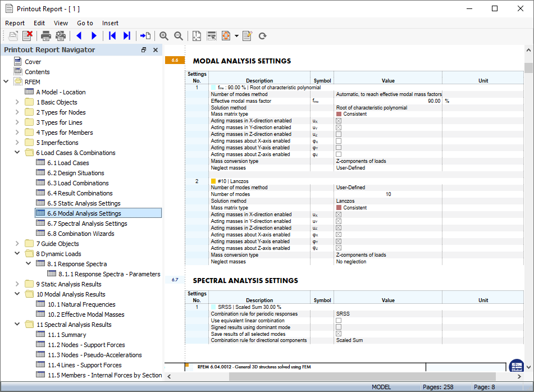The image size is (534, 392).
Task: Click the Print report icon
Action: tap(46, 36)
